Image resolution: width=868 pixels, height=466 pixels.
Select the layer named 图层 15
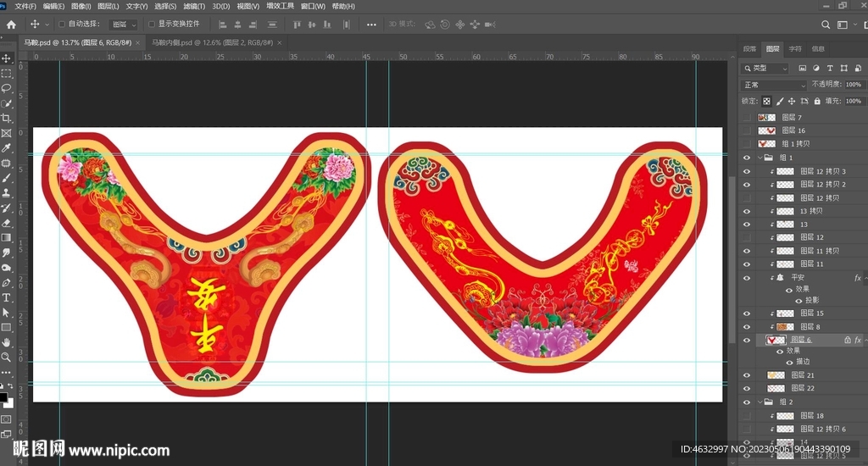coord(812,313)
